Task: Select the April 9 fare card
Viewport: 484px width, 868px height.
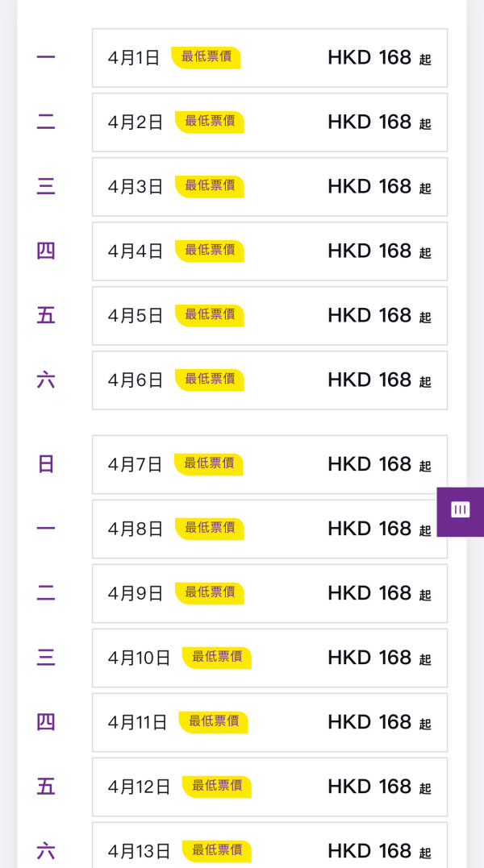Action: pyautogui.click(x=269, y=593)
